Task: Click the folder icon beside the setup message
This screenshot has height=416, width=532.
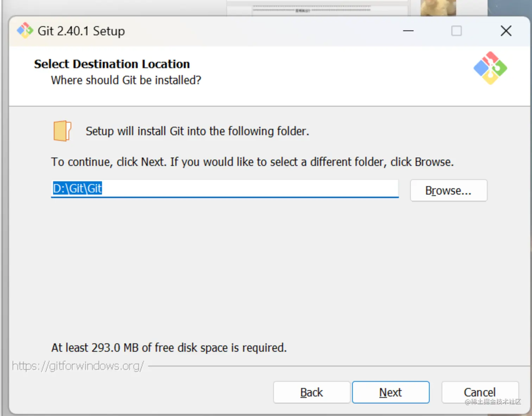Action: click(62, 131)
